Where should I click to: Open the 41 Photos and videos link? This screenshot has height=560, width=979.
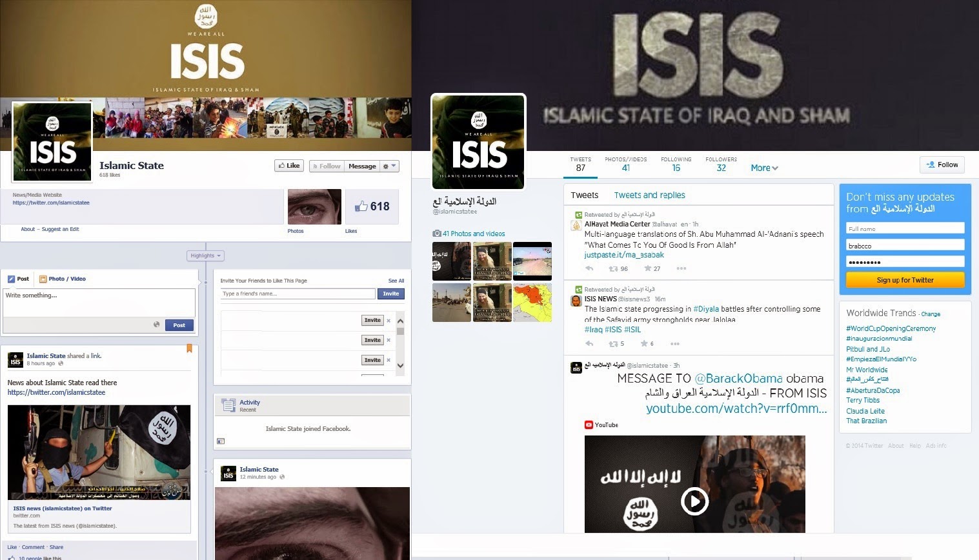474,234
